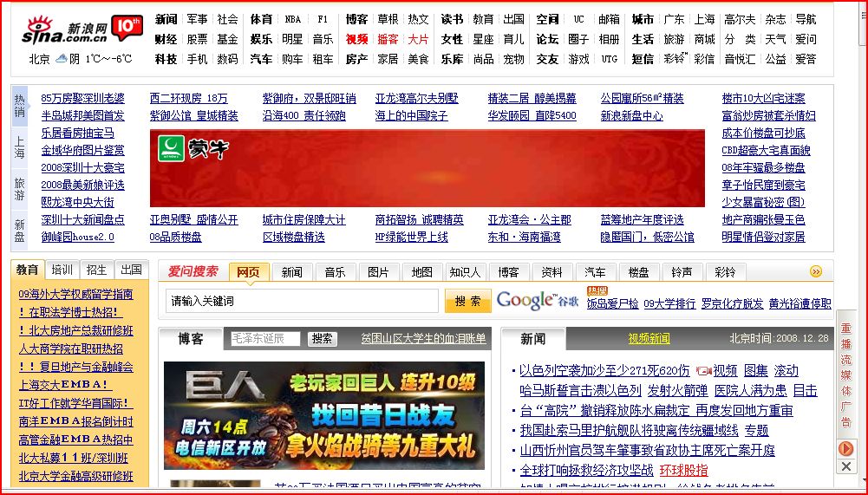Open the NBA navigation link
Viewport: 868px width, 495px height.
click(x=293, y=19)
